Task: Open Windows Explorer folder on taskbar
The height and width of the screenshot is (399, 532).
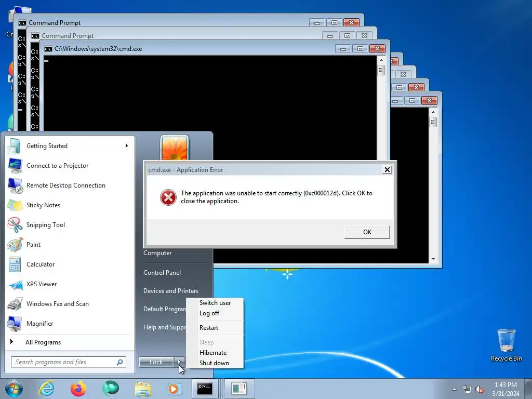Action: pos(143,389)
